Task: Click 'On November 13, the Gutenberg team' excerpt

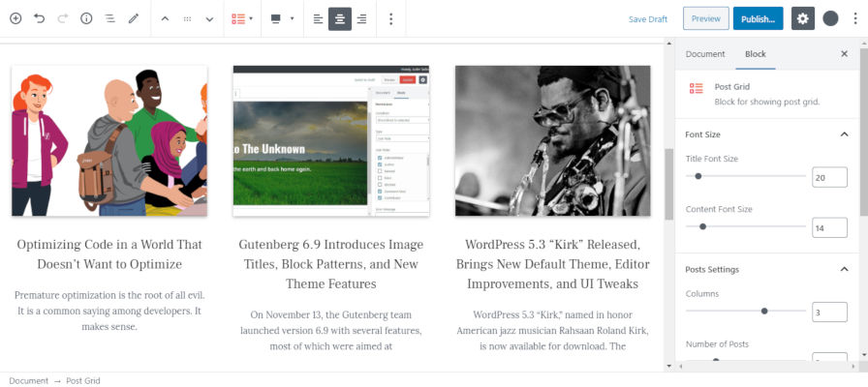Action: 331,331
